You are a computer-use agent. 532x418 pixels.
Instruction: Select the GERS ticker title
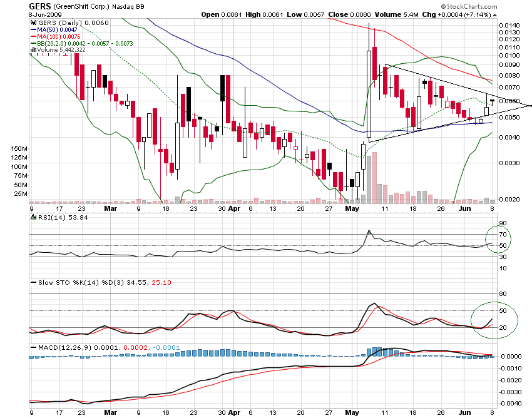40,6
